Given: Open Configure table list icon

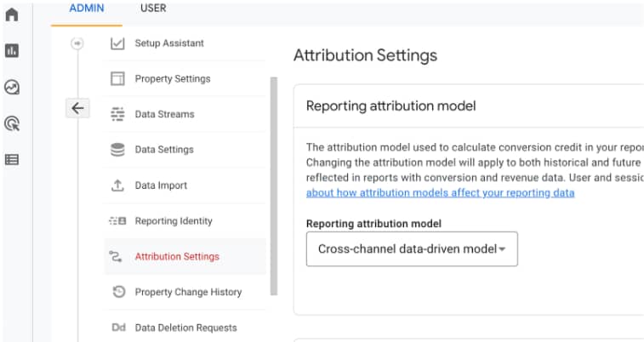Looking at the screenshot, I should 12,159.
